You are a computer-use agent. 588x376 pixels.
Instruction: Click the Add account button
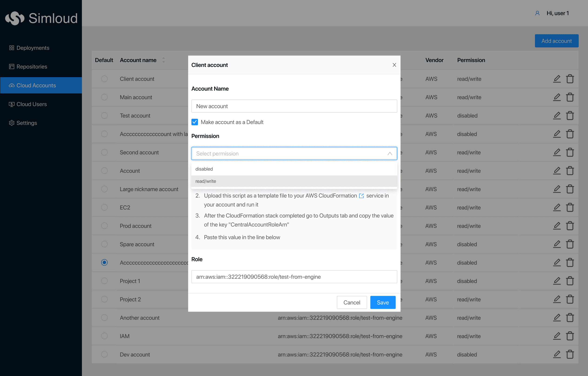[556, 41]
